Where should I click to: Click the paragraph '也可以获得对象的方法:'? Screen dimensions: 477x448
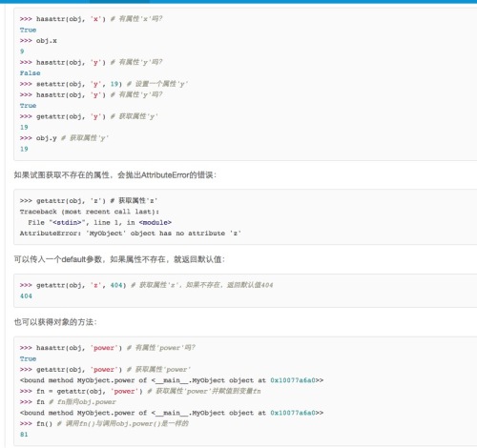55,322
